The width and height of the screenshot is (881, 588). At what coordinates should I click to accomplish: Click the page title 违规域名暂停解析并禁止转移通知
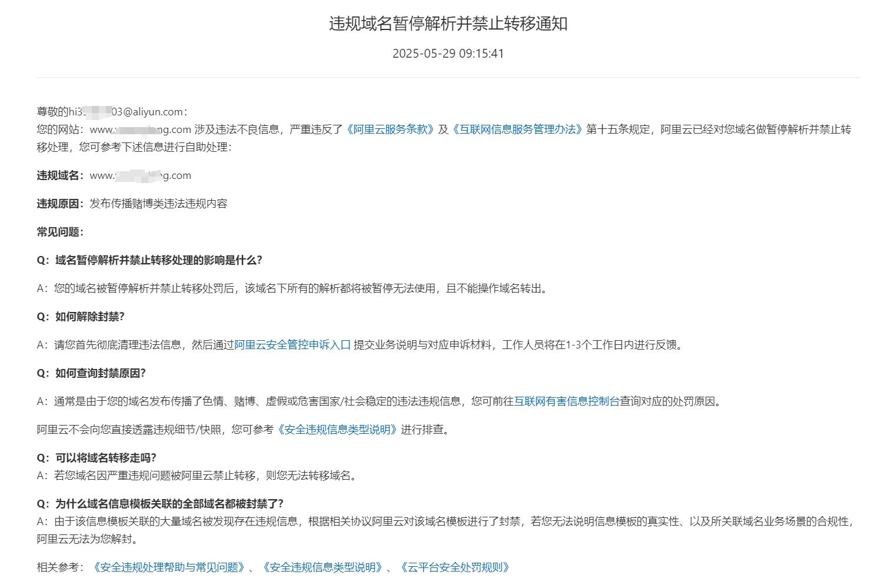tap(448, 24)
